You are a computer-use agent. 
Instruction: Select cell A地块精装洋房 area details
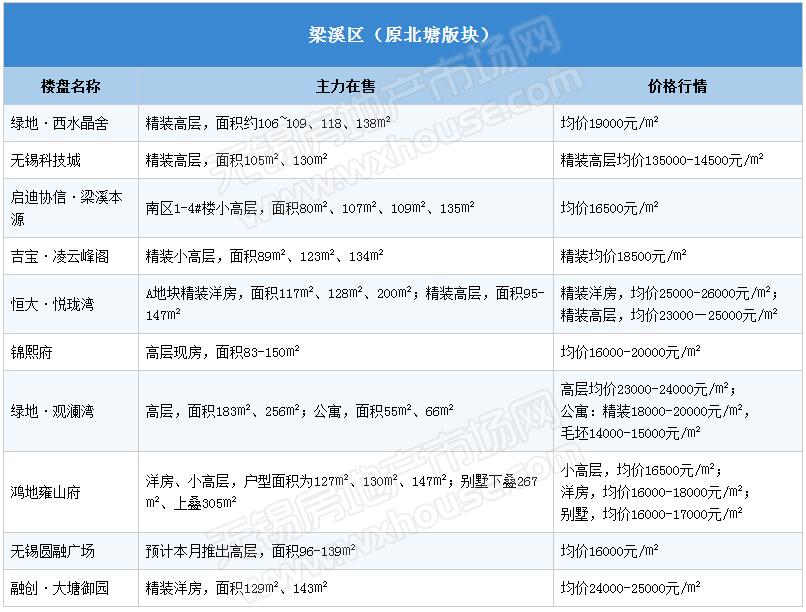click(x=345, y=304)
